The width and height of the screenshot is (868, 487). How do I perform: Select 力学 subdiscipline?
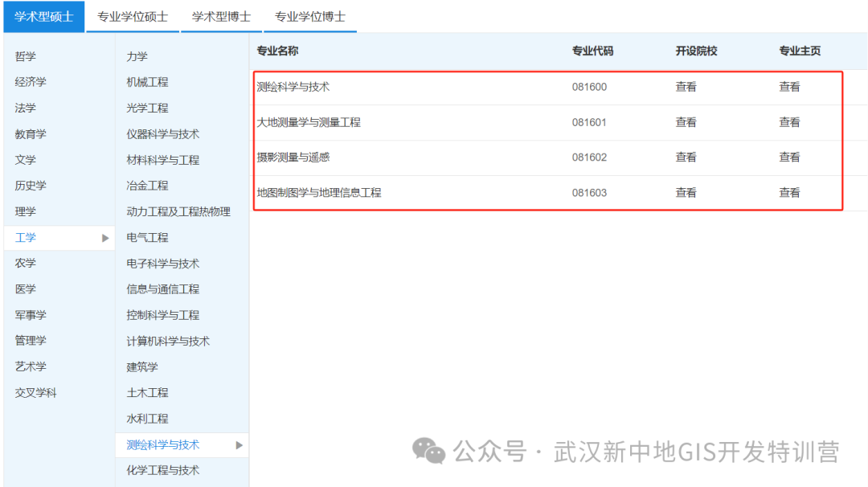click(137, 56)
